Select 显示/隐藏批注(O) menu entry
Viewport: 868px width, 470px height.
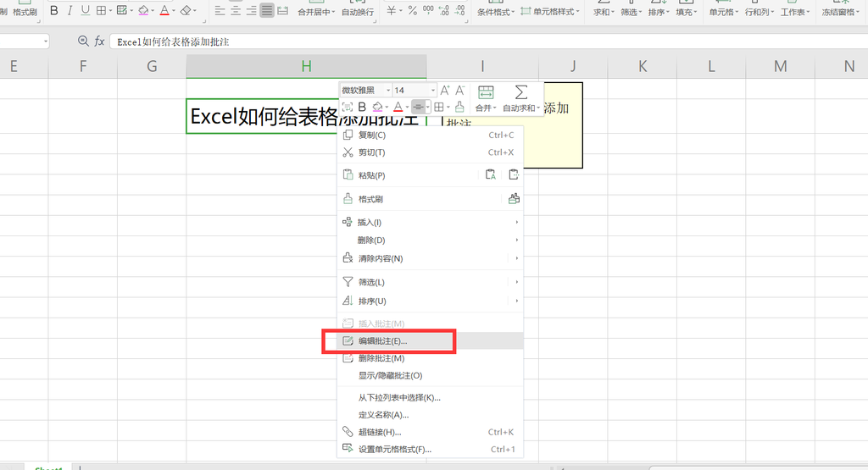pos(430,375)
